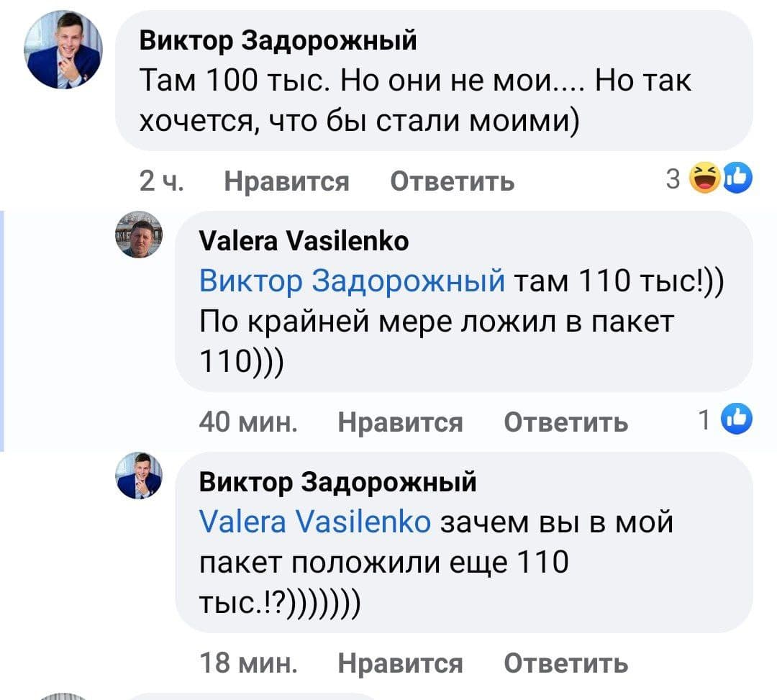Viewport: 777px width, 700px height.
Task: Click the 40 мин. timestamp
Action: [248, 422]
